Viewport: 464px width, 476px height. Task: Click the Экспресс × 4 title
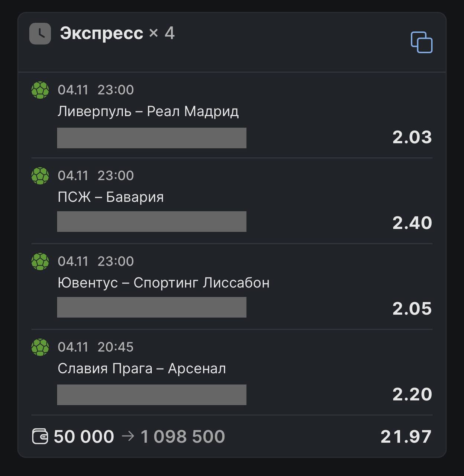tap(117, 33)
